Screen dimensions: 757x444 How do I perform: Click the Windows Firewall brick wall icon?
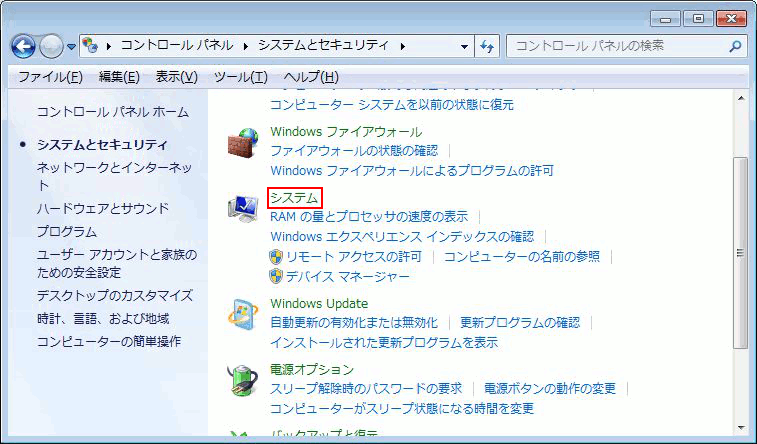point(242,146)
